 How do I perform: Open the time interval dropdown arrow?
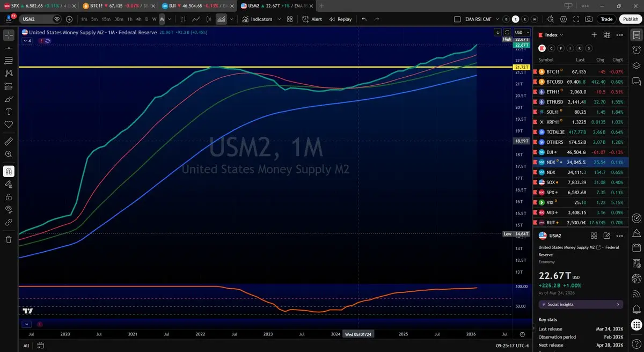(170, 19)
